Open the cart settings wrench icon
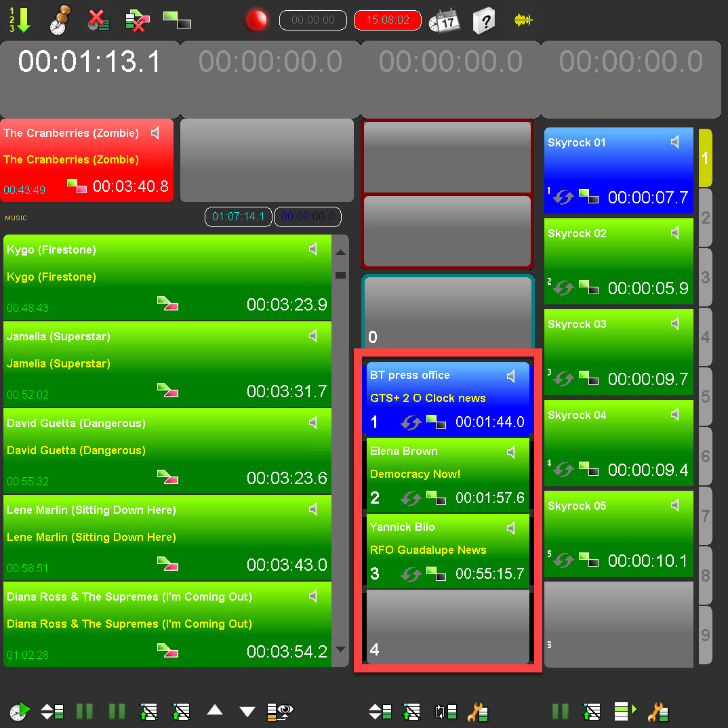Screen dimensions: 728x728 [x=477, y=712]
